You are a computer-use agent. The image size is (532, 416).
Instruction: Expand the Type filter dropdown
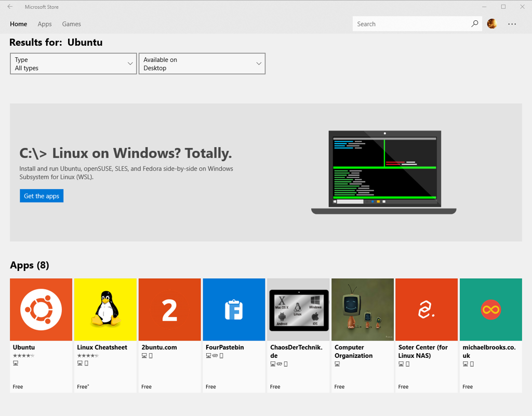pos(73,63)
